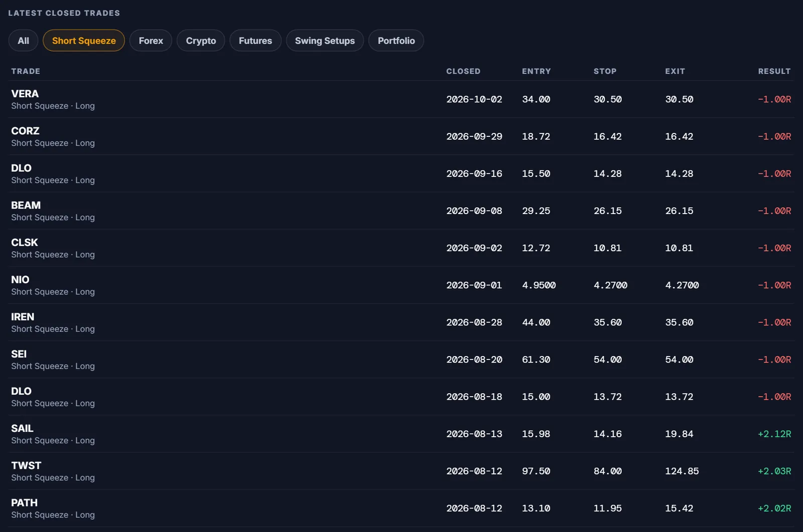
Task: Click the TRADE column header
Action: coord(26,71)
